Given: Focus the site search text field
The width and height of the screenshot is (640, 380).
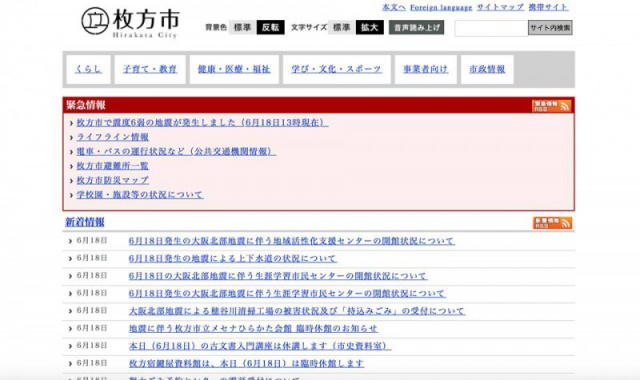Looking at the screenshot, I should (491, 28).
